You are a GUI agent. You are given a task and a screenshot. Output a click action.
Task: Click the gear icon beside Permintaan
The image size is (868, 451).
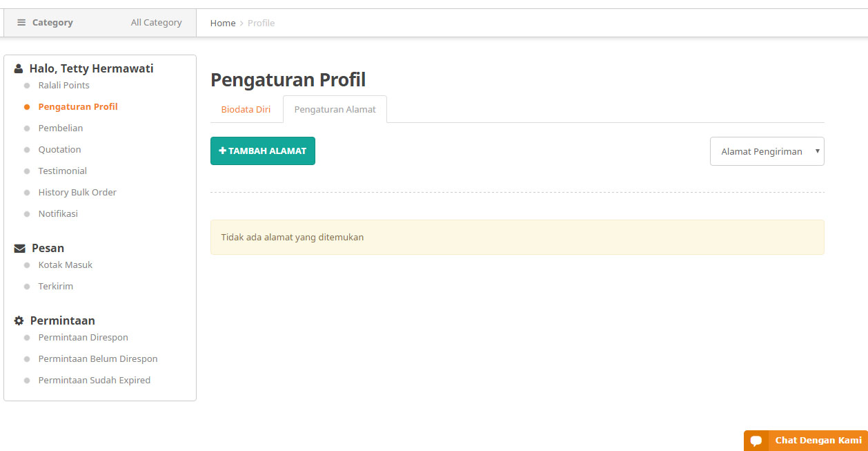point(19,321)
